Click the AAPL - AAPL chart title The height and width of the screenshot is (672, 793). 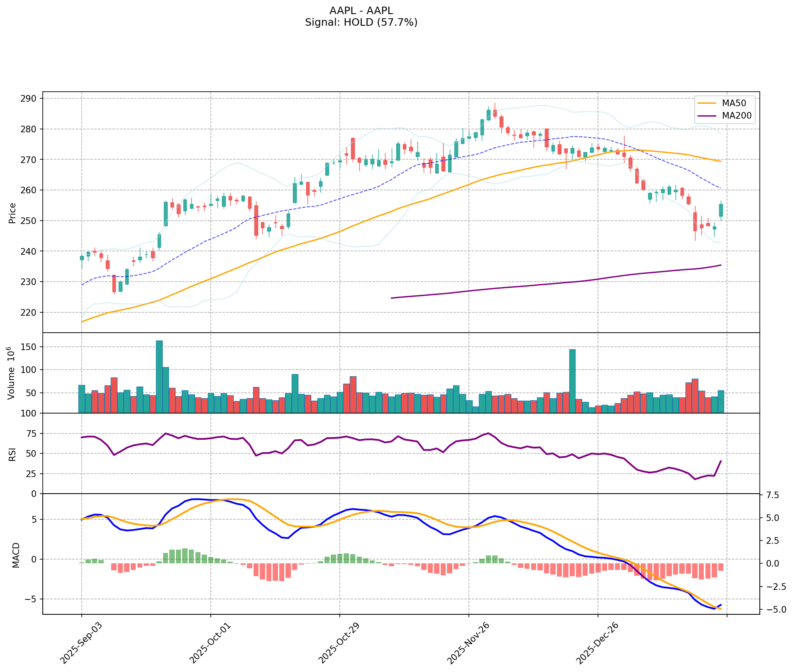click(361, 10)
